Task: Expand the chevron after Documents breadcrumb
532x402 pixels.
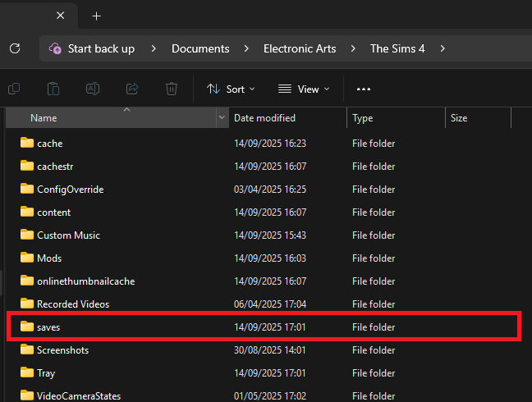Action: [246, 48]
